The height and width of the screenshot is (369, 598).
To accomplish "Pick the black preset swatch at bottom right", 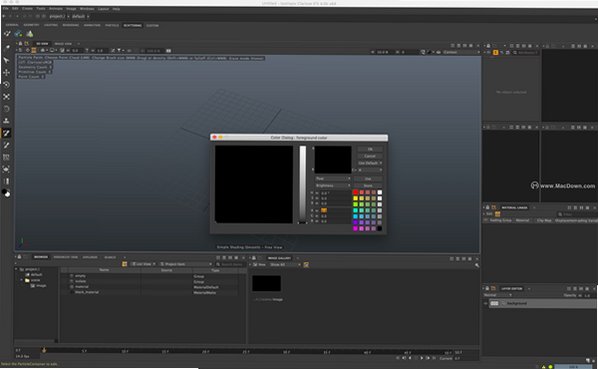I will (x=379, y=228).
